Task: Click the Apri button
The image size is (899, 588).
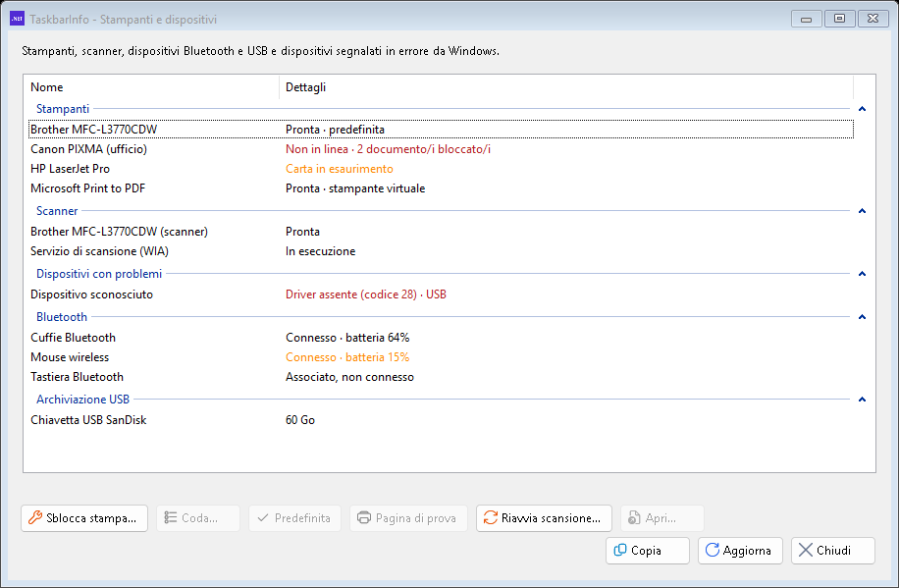Action: point(662,518)
